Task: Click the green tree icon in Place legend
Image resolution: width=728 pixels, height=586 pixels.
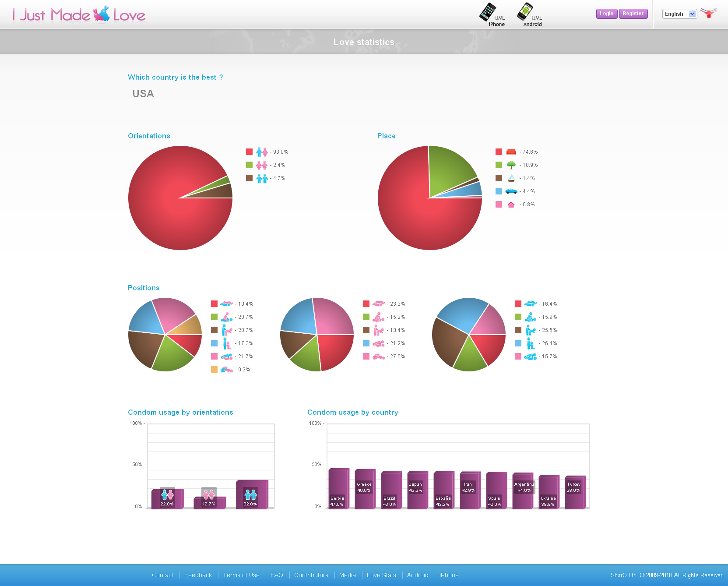Action: pos(511,165)
